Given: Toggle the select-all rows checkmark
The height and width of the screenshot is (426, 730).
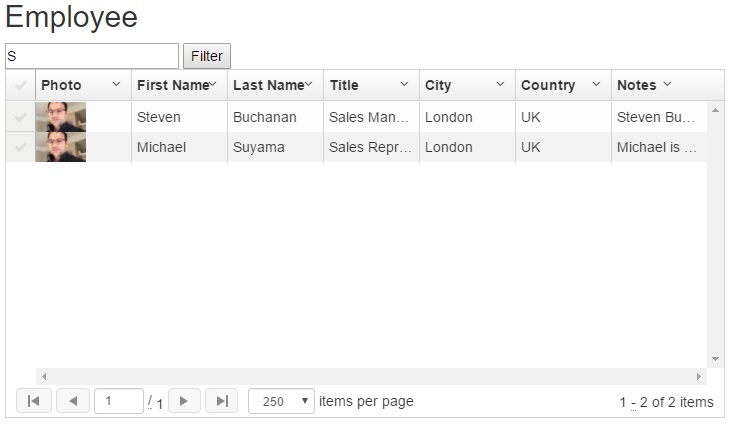Looking at the screenshot, I should click(20, 85).
